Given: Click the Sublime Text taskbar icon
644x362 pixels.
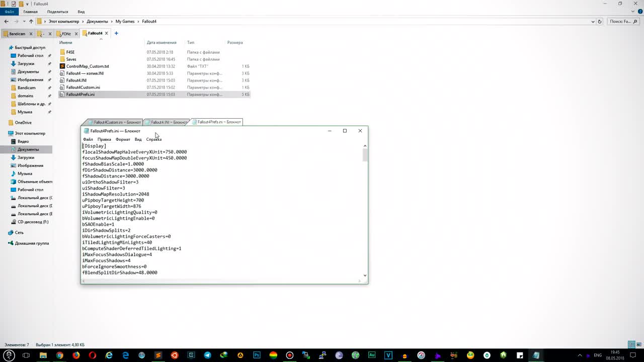Looking at the screenshot, I should [x=158, y=355].
